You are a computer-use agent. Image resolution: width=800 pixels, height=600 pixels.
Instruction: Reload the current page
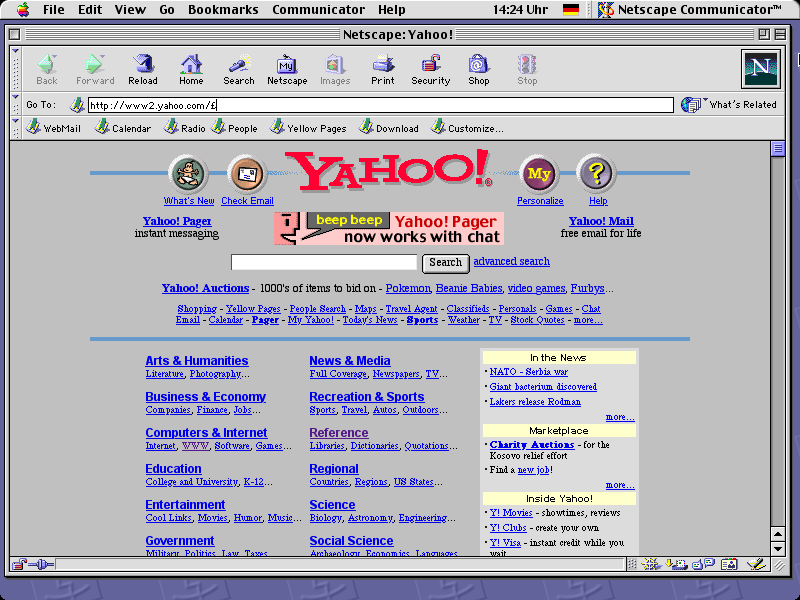143,69
